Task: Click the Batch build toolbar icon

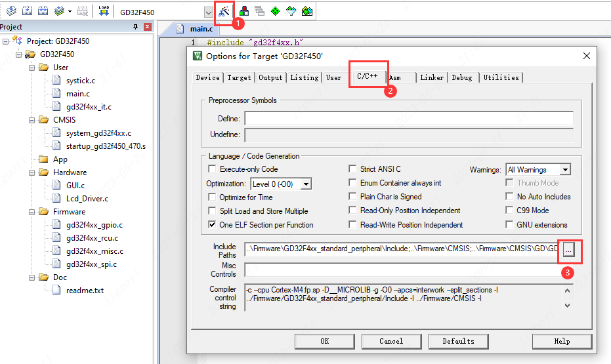Action: click(59, 11)
